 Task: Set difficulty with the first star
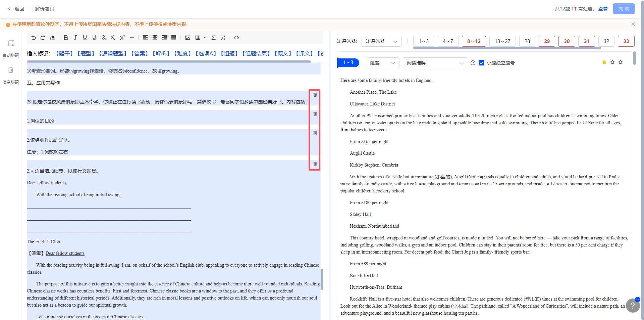pyautogui.click(x=604, y=62)
